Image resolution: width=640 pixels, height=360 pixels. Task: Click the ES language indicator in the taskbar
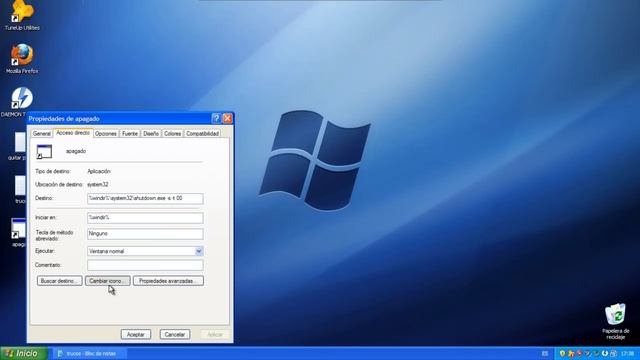[x=545, y=353]
